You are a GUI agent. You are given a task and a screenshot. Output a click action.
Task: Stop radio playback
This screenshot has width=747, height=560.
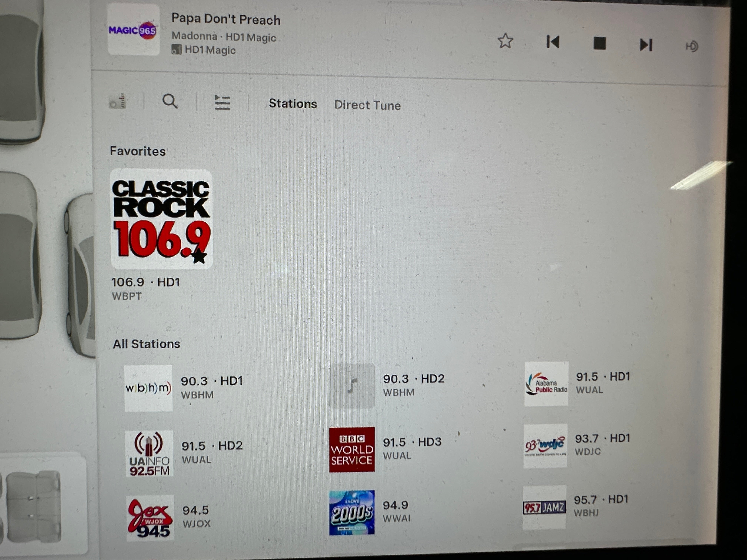point(599,44)
